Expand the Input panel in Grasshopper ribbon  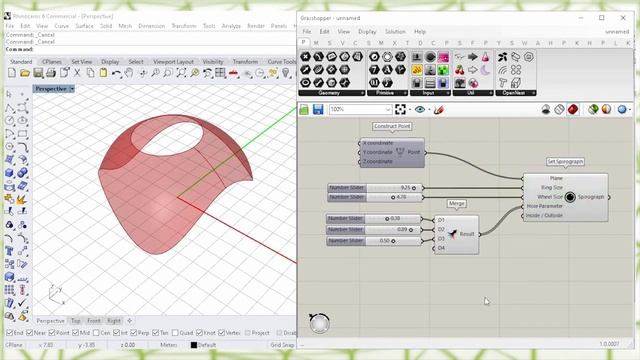tap(448, 93)
